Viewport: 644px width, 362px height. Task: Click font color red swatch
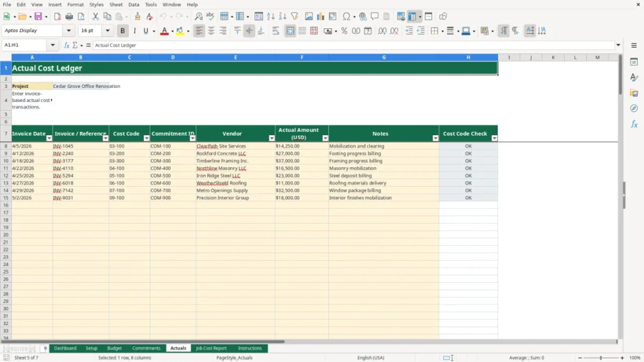[x=164, y=31]
